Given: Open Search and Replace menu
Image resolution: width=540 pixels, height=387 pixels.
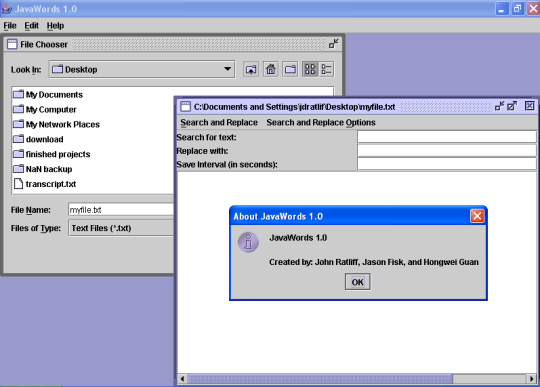Looking at the screenshot, I should point(219,123).
